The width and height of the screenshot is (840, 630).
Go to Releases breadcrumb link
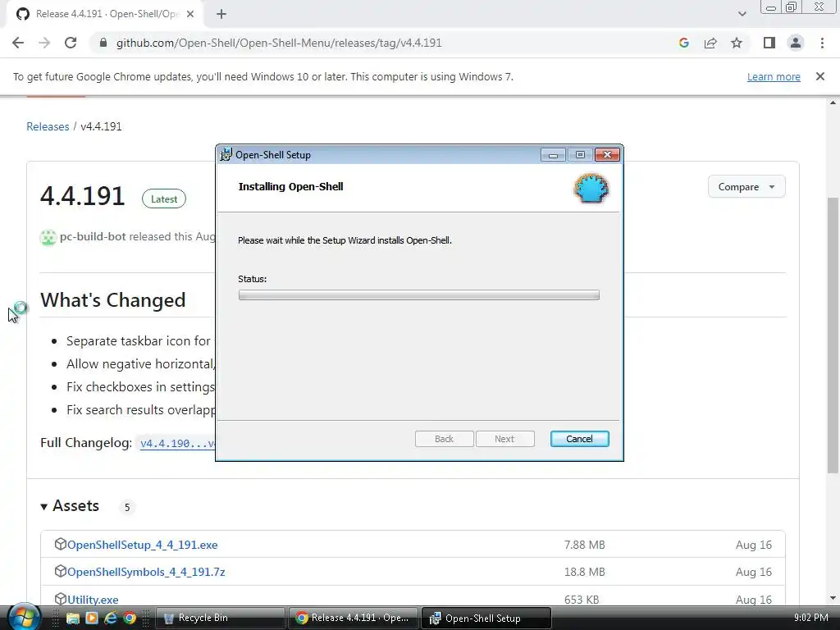(x=48, y=126)
